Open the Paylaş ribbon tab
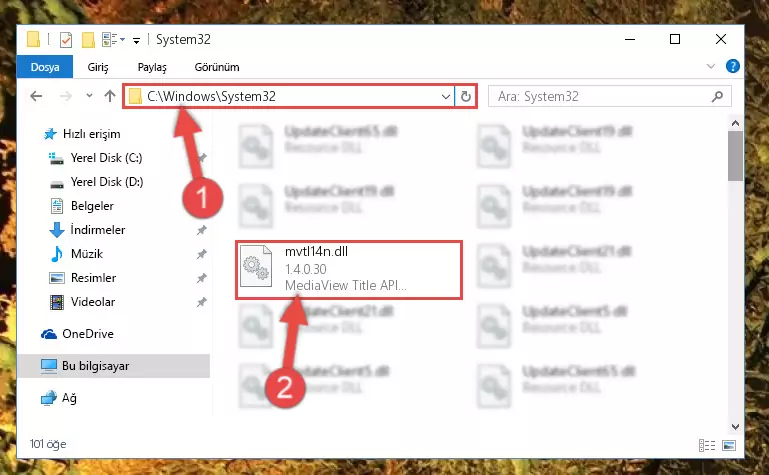The height and width of the screenshot is (475, 769). [x=152, y=67]
